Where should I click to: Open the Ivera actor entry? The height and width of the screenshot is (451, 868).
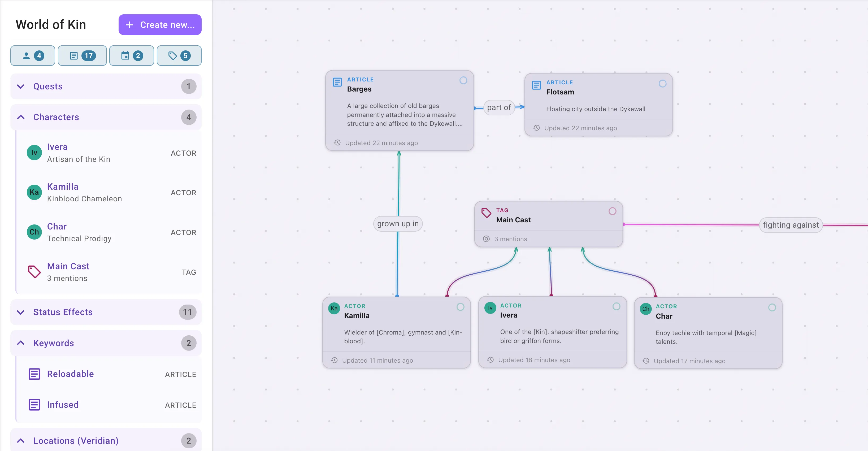pyautogui.click(x=109, y=153)
